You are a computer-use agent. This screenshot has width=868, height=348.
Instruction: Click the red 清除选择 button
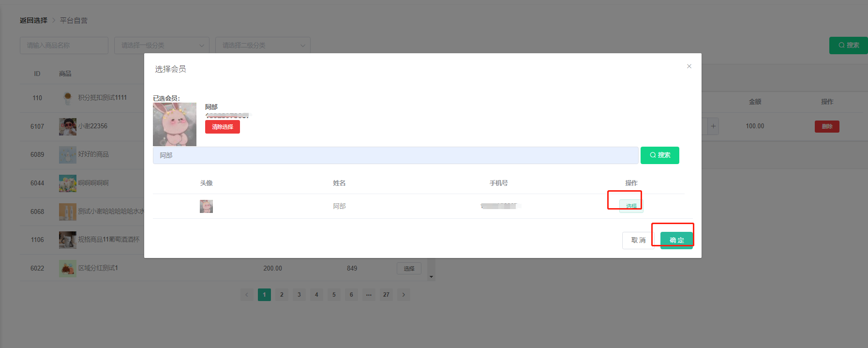click(223, 127)
